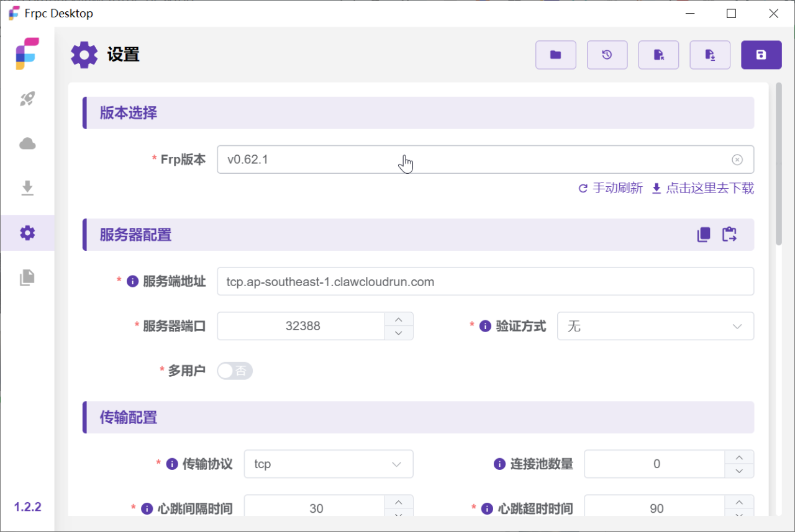
Task: Open the Frp版本 v0.62.1 dropdown
Action: pos(485,160)
